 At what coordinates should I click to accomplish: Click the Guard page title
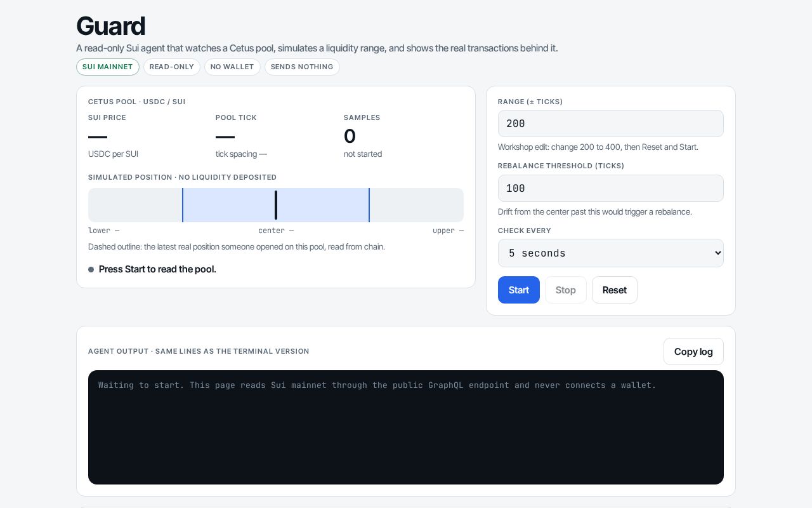point(110,26)
